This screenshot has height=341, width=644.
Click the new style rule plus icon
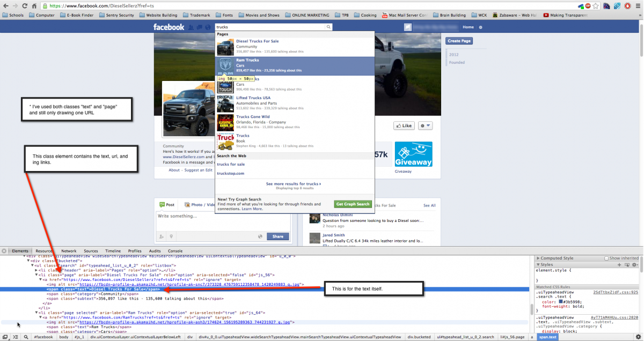619,265
